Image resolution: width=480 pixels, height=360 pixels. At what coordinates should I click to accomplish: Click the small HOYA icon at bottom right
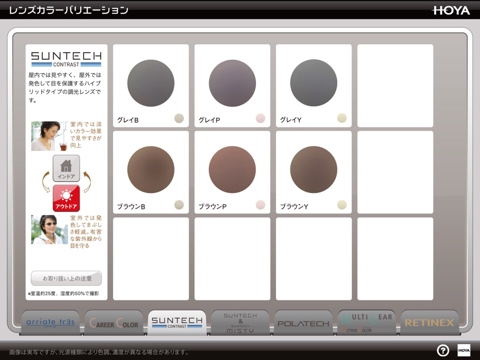click(464, 350)
